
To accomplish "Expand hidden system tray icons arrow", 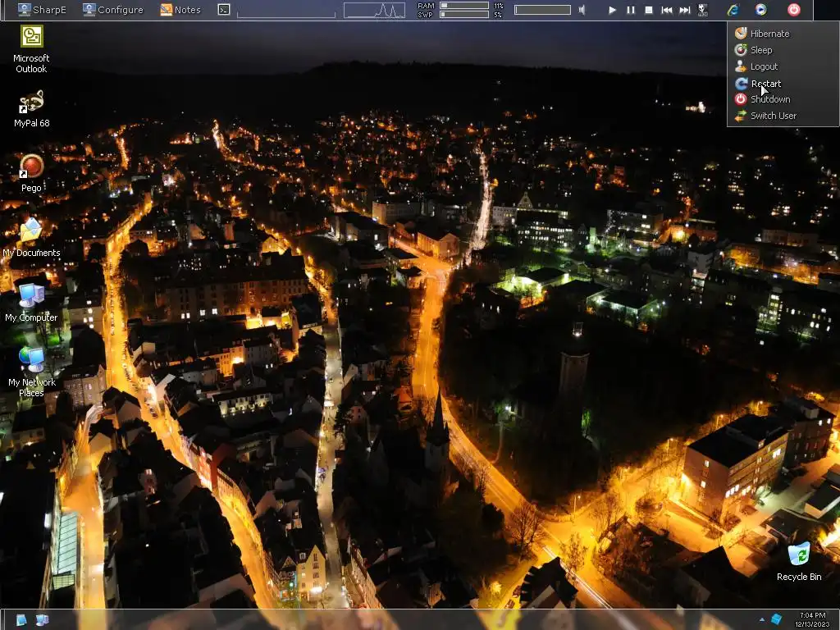I will [762, 620].
